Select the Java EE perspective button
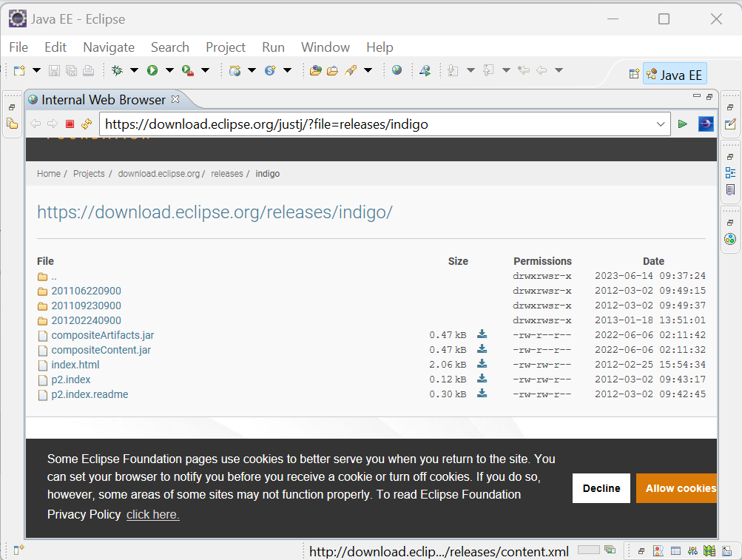The height and width of the screenshot is (560, 742). [675, 74]
